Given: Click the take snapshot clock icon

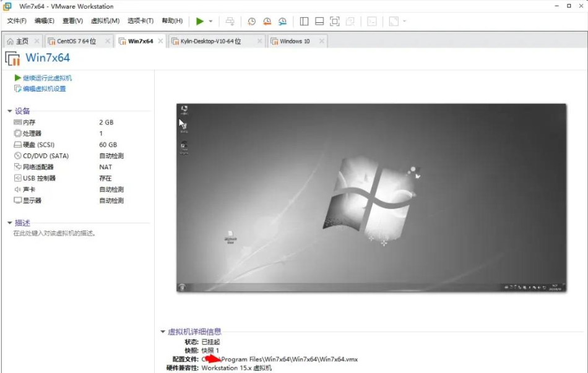Looking at the screenshot, I should point(251,21).
